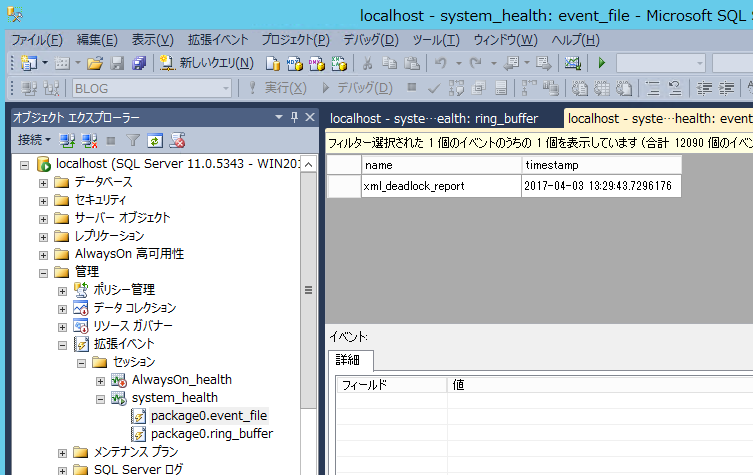This screenshot has height=475, width=753.
Task: Click the Object Explorer filter funnel icon
Action: click(133, 141)
